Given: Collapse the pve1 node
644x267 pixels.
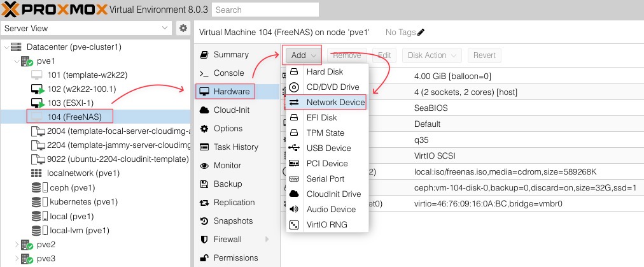Looking at the screenshot, I should coord(17,61).
